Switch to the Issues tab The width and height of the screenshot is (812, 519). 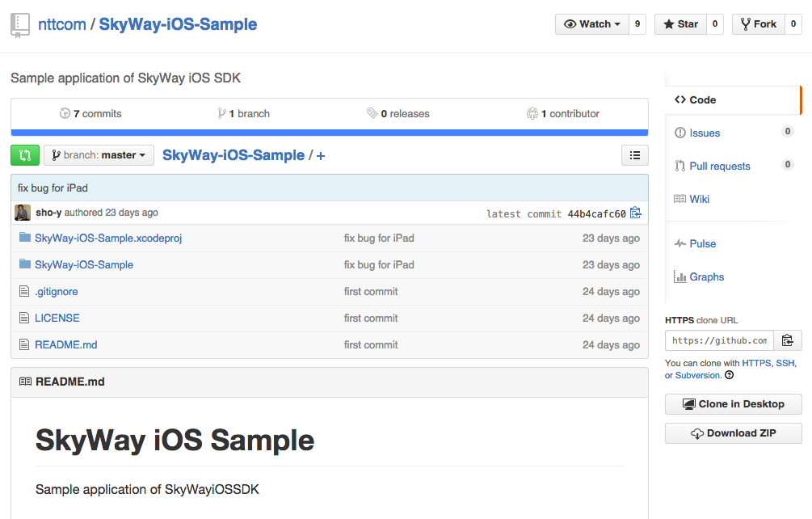pos(706,133)
